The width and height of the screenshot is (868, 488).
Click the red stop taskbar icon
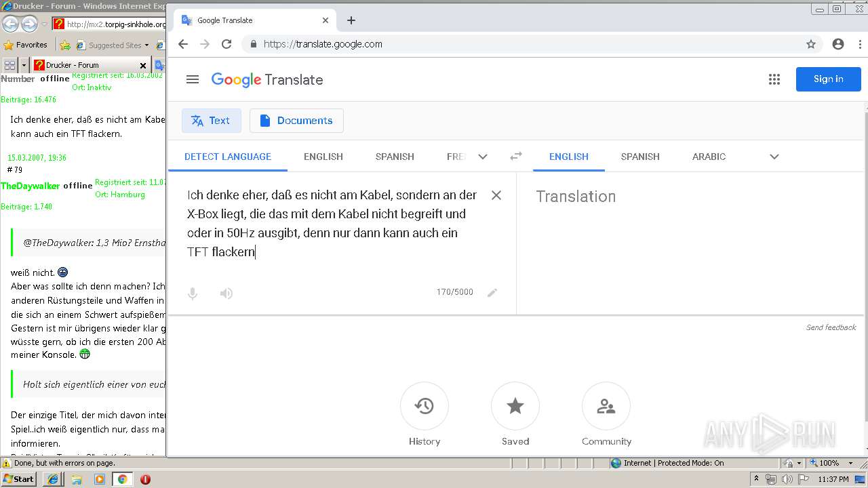pyautogui.click(x=145, y=479)
